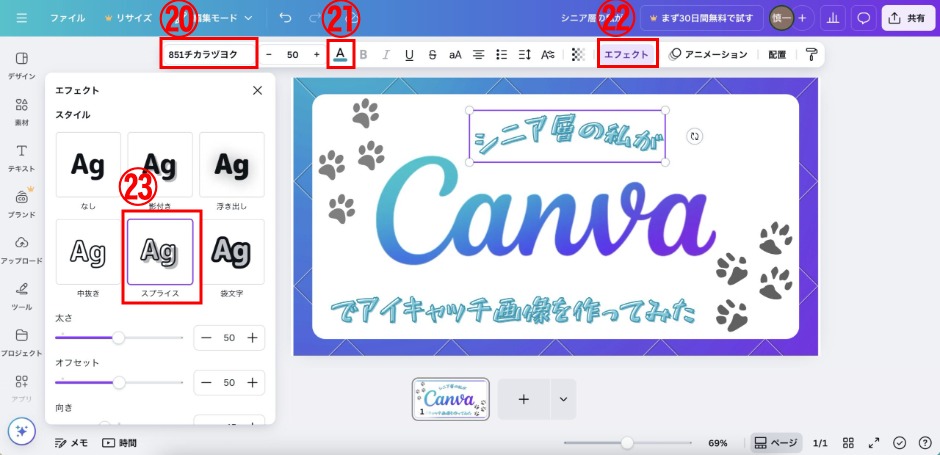
Task: Open the テキスト sidebar panel
Action: pyautogui.click(x=22, y=158)
